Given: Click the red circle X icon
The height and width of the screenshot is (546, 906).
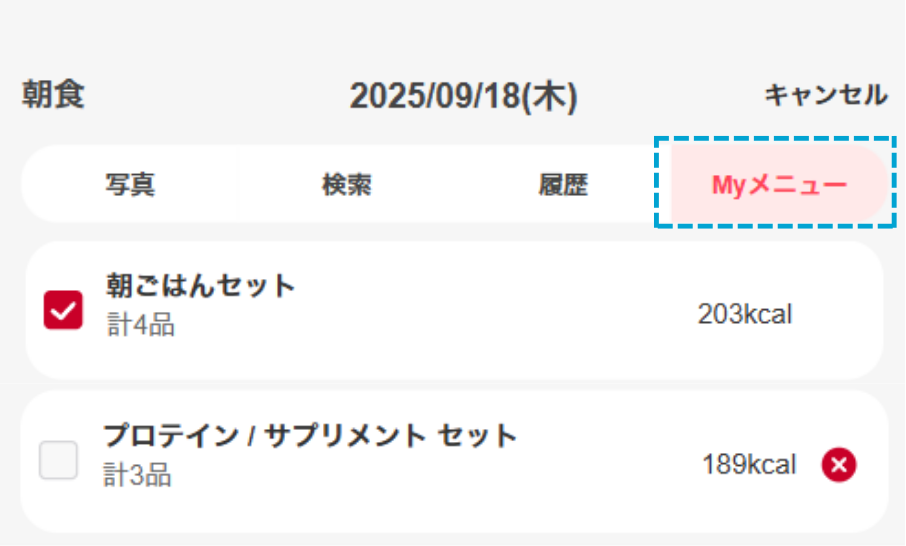Looking at the screenshot, I should click(x=839, y=465).
